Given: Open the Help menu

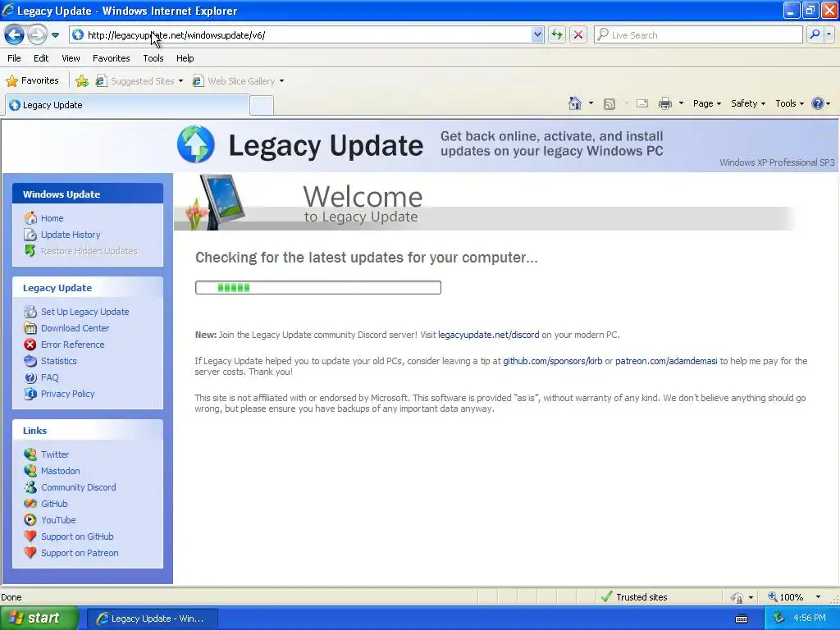Looking at the screenshot, I should (x=185, y=58).
